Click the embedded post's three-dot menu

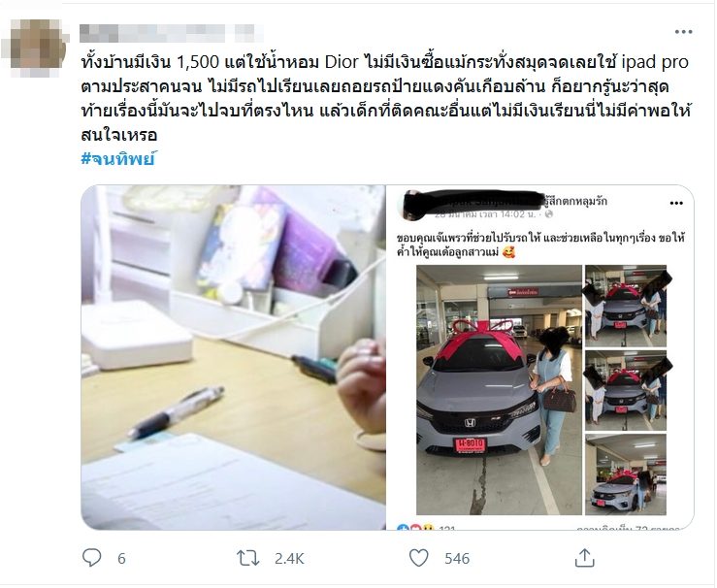click(x=676, y=203)
